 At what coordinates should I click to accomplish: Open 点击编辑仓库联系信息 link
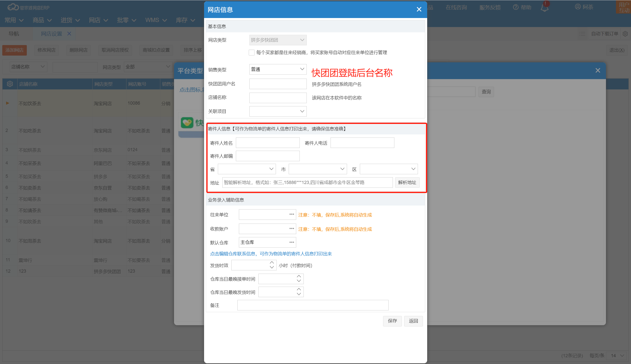click(x=271, y=254)
